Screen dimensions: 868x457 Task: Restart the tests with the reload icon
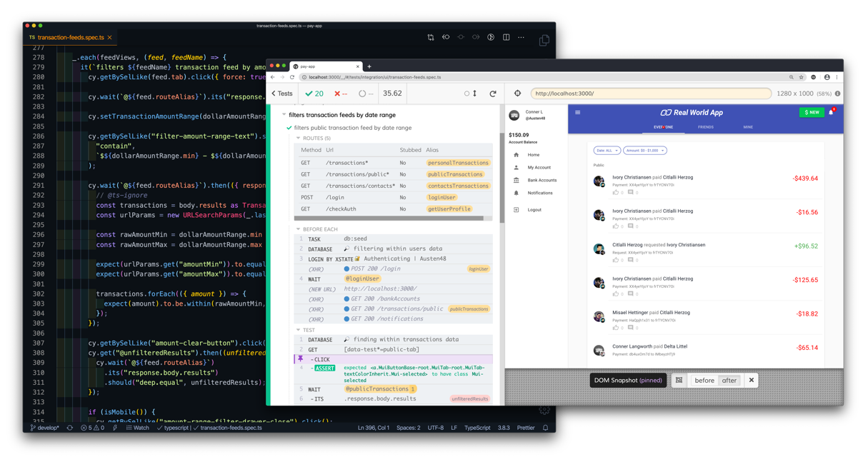point(493,93)
